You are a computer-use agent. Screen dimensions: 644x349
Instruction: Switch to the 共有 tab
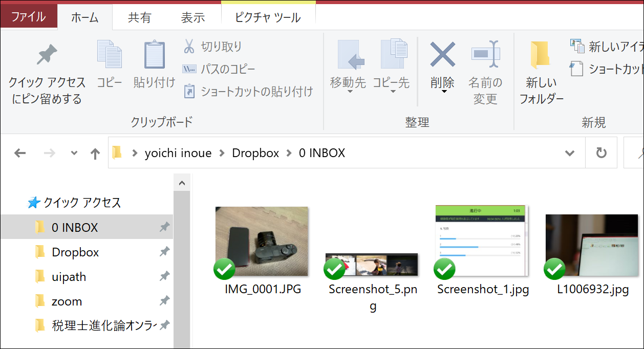(x=139, y=17)
